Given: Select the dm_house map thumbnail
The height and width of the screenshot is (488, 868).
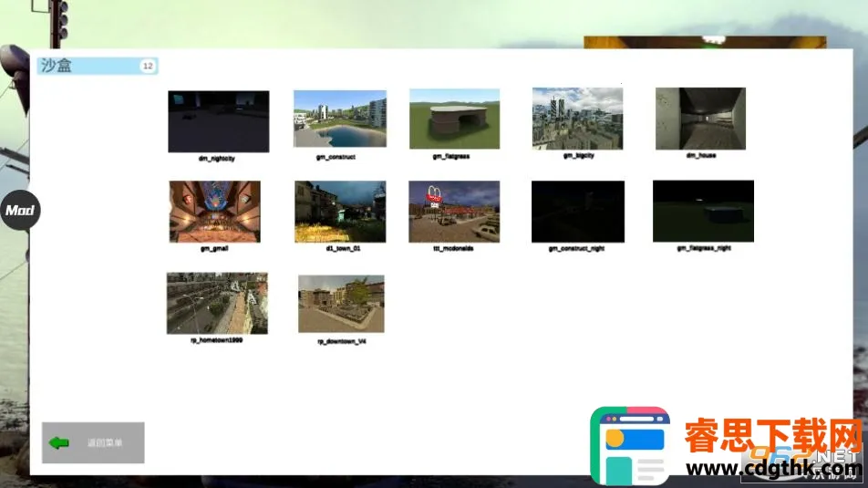Looking at the screenshot, I should [700, 119].
